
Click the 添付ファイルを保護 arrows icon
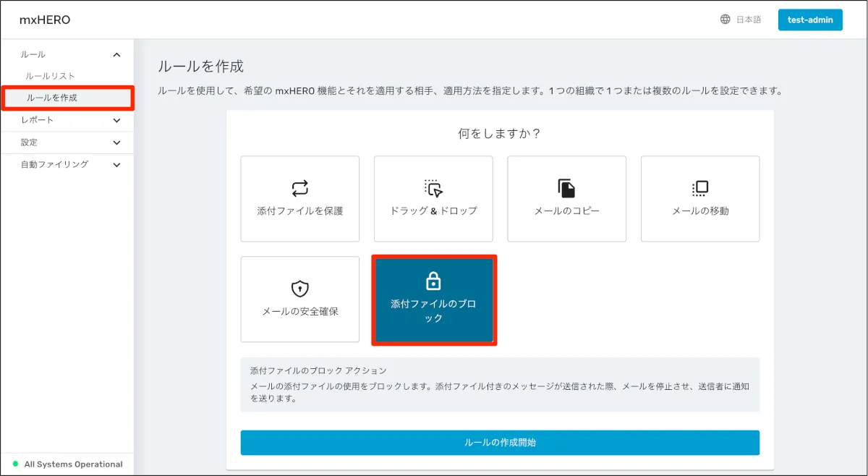point(299,188)
